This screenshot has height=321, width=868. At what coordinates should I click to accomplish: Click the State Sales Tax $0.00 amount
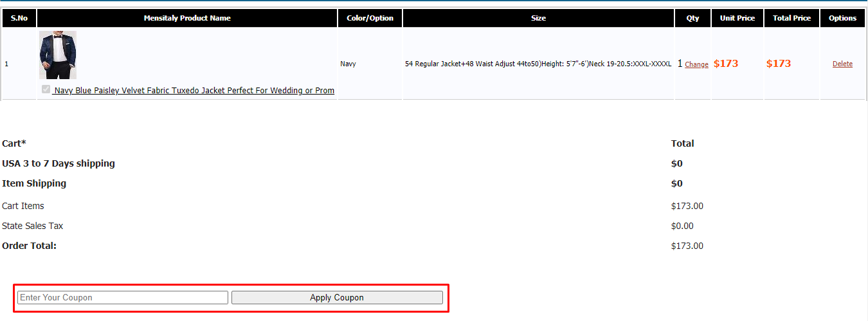(x=682, y=226)
